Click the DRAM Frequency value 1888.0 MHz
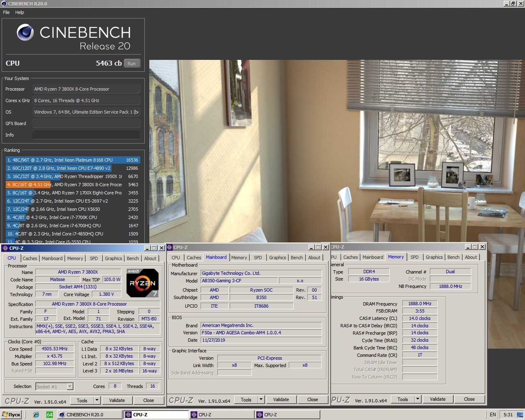Image resolution: width=525 pixels, height=420 pixels. 420,304
